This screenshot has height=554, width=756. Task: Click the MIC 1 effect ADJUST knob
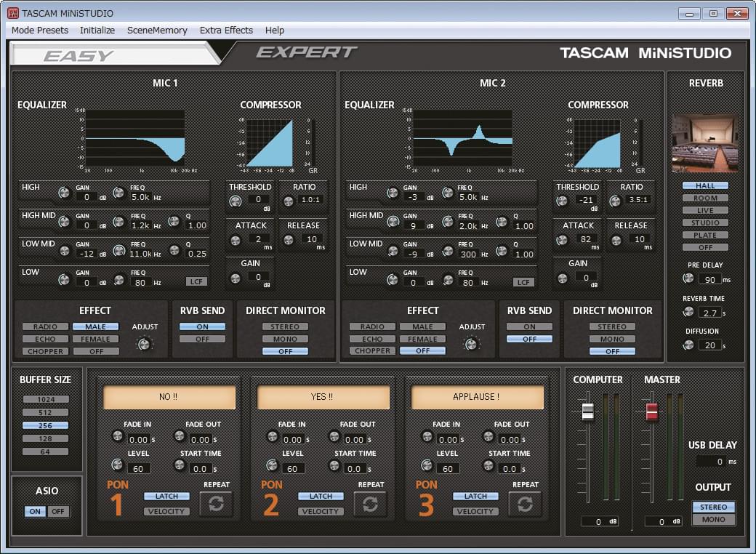pos(144,344)
